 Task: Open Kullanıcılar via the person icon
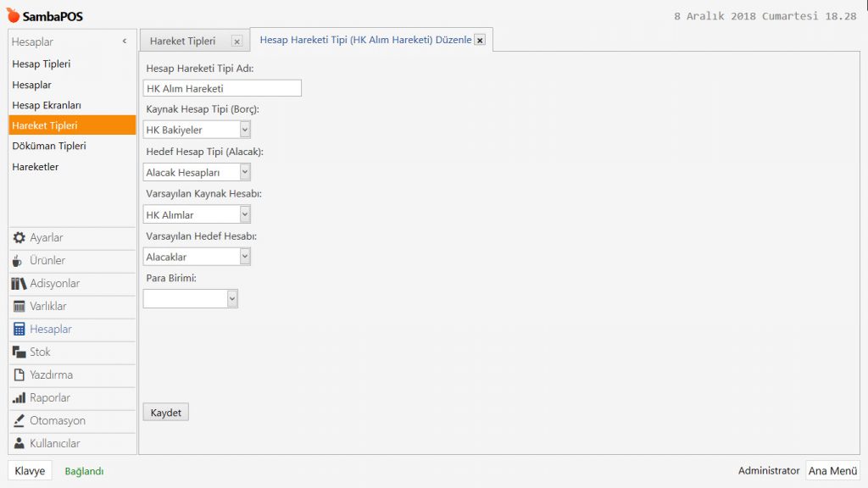point(19,444)
